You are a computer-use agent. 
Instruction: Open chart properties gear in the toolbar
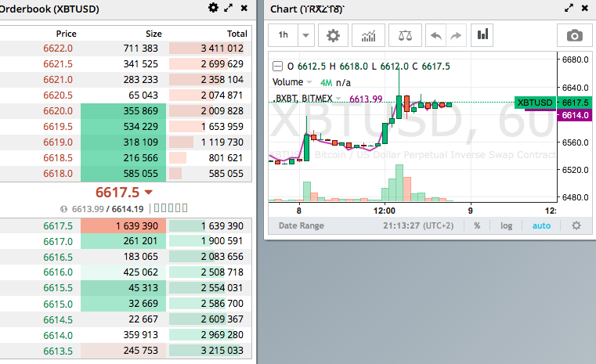click(333, 35)
